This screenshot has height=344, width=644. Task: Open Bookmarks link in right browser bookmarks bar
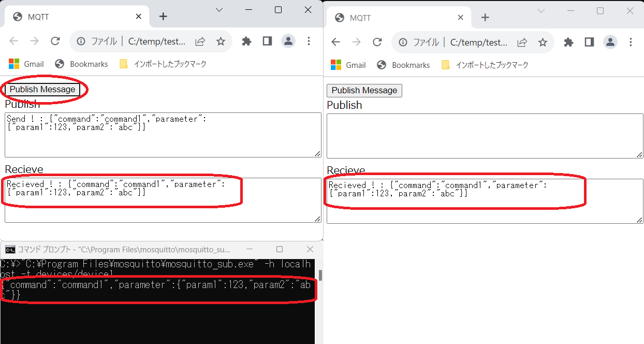[x=404, y=65]
